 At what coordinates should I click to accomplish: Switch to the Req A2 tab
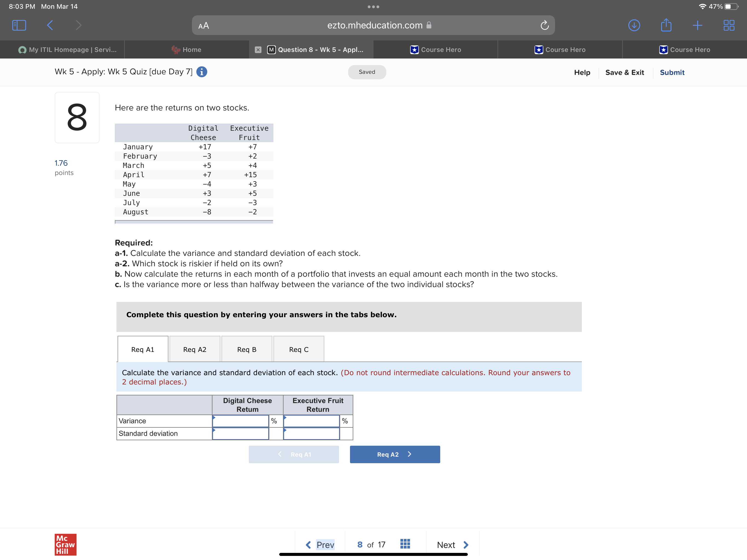[194, 349]
